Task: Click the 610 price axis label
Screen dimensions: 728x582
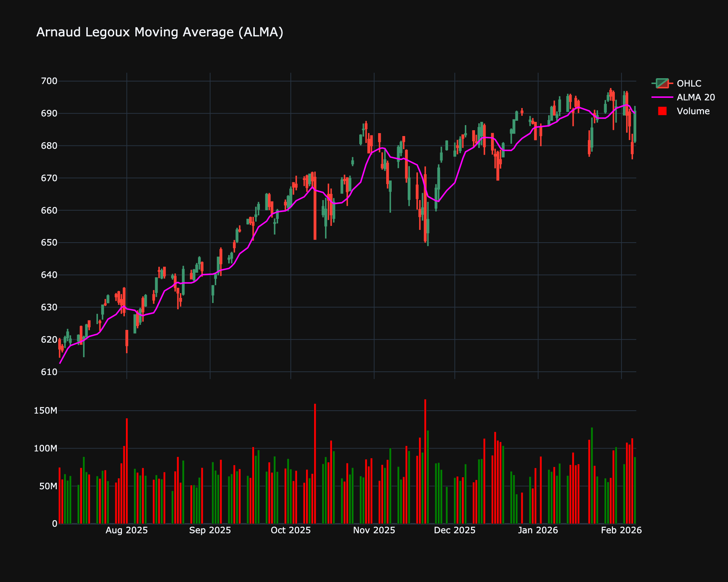Action: [x=50, y=372]
